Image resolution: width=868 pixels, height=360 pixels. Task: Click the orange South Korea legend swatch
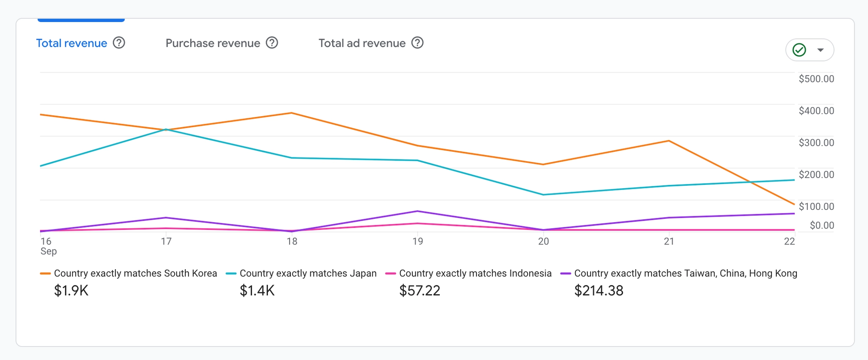[x=45, y=273]
